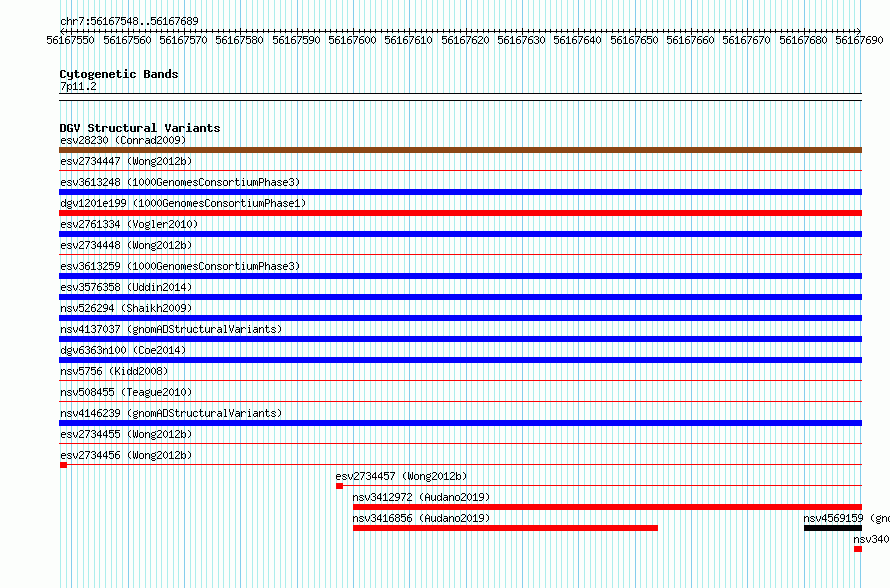Click ruler position 56167690
Viewport: 890px width, 588px height.
pos(859,40)
